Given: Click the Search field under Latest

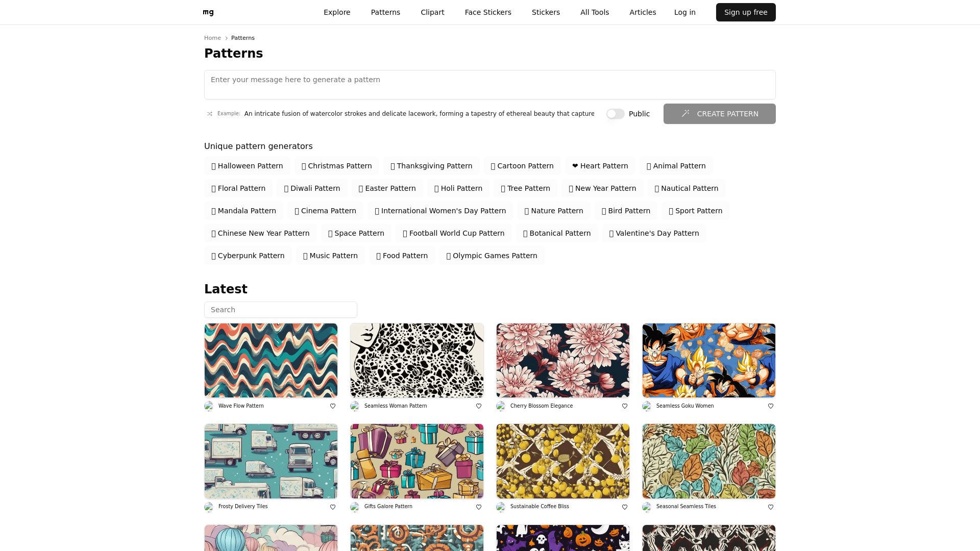Looking at the screenshot, I should tap(280, 310).
